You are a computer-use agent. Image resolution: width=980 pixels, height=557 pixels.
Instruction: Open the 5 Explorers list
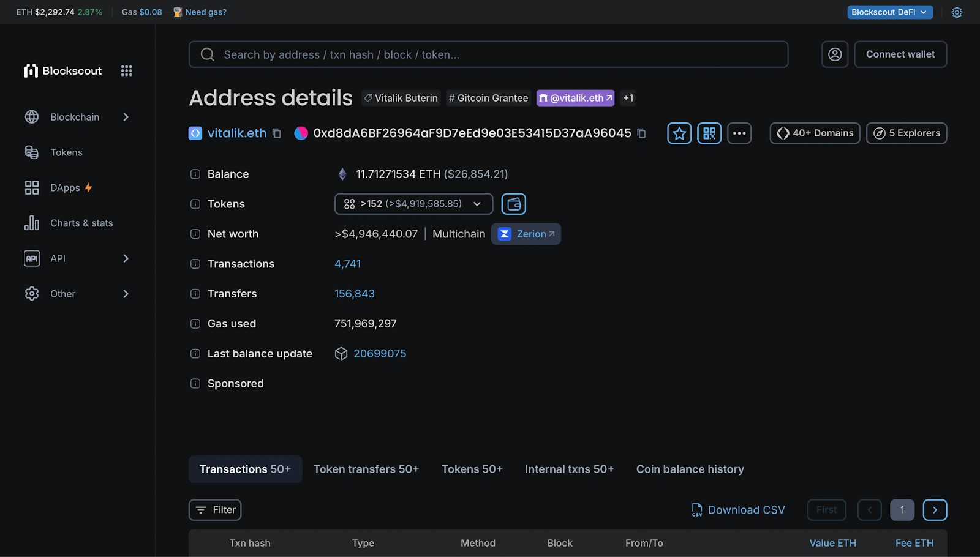[x=907, y=133]
